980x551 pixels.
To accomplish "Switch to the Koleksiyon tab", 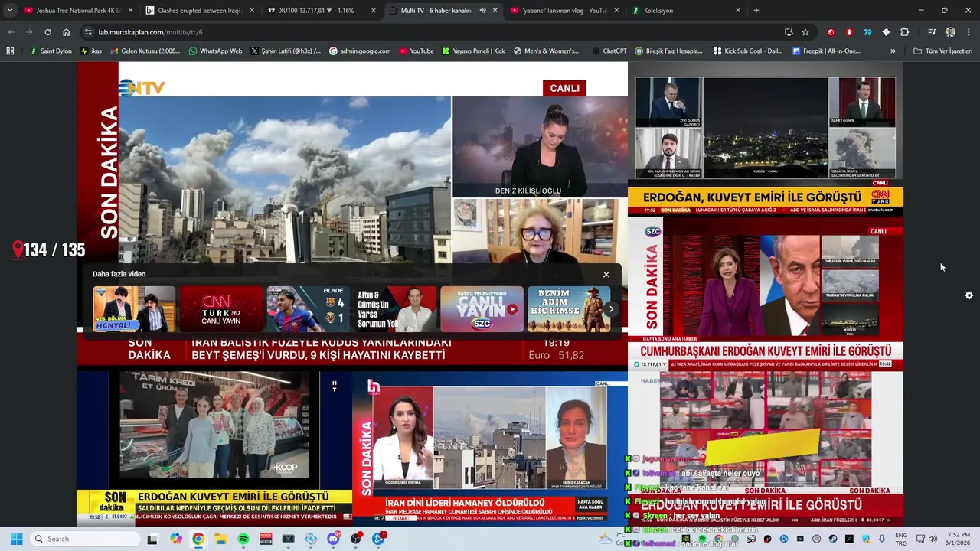I will pos(687,11).
